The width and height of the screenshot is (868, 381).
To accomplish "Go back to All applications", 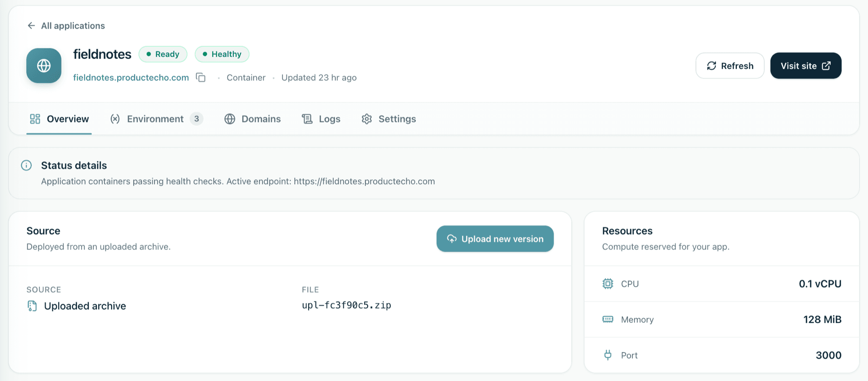I will point(66,26).
